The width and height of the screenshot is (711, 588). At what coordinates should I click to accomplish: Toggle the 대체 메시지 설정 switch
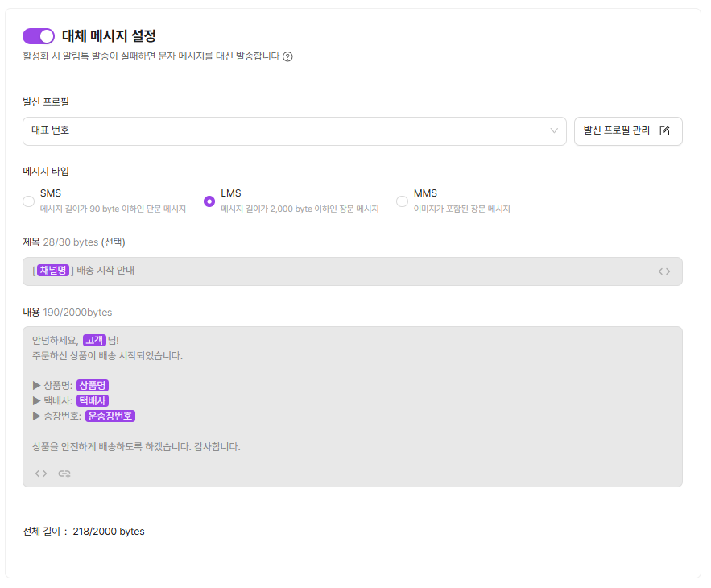38,36
